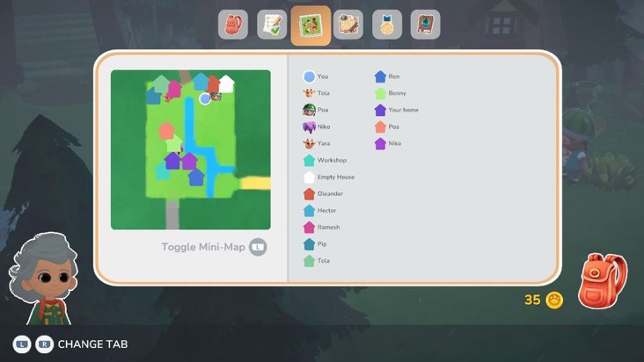The image size is (644, 362).
Task: Open the journal book tab
Action: (x=425, y=25)
